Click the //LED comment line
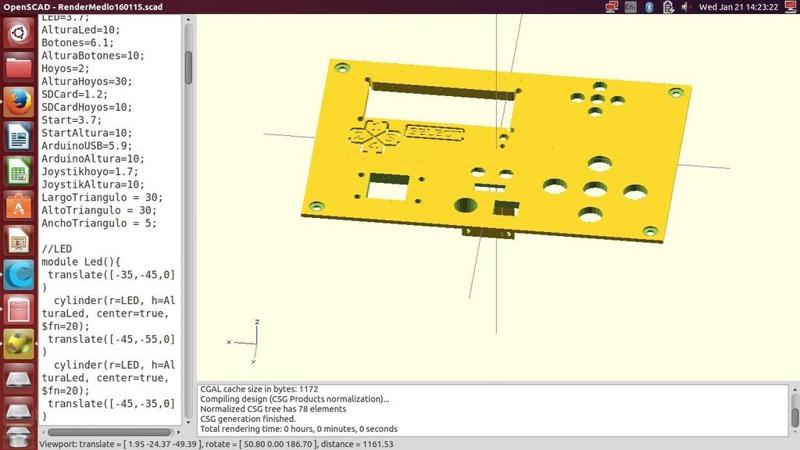800x450 pixels. tap(57, 249)
